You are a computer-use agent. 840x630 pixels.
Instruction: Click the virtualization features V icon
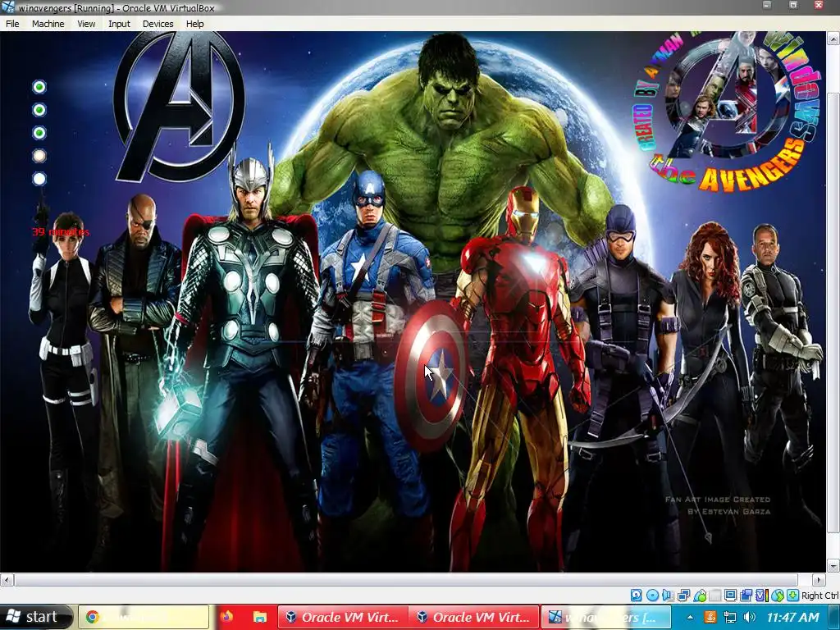pos(761,596)
